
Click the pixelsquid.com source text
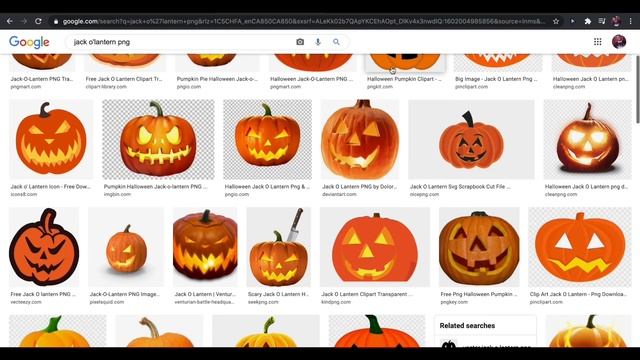[107, 302]
